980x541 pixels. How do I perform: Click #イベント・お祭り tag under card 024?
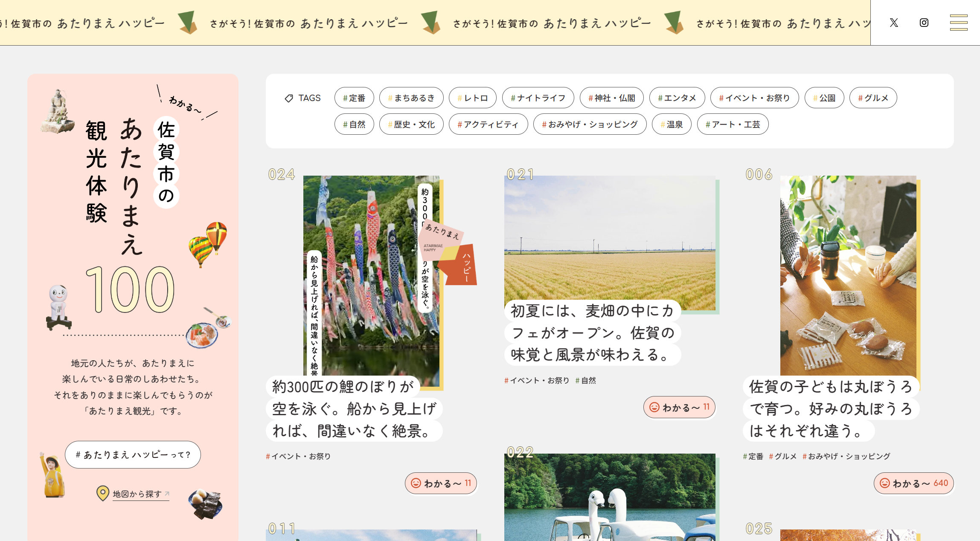(298, 456)
